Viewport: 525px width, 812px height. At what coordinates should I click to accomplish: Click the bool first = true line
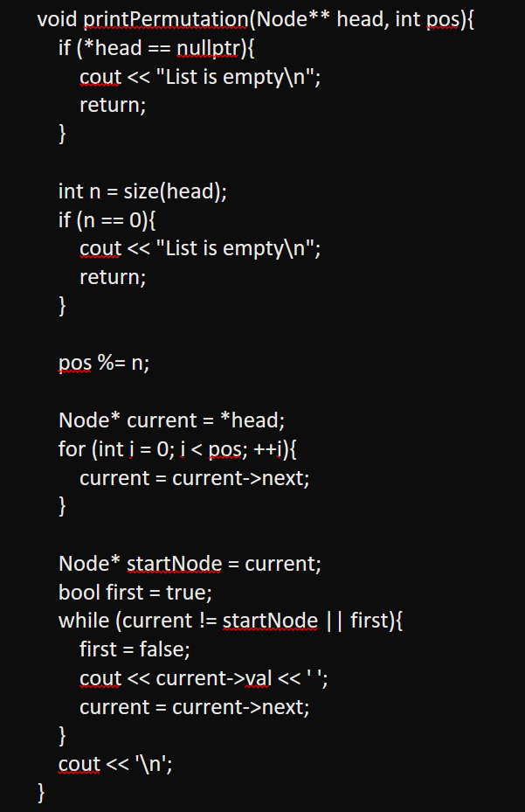pyautogui.click(x=135, y=593)
